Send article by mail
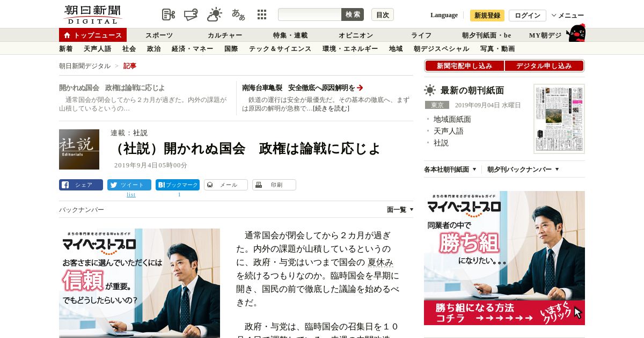644x338 pixels. click(x=226, y=185)
